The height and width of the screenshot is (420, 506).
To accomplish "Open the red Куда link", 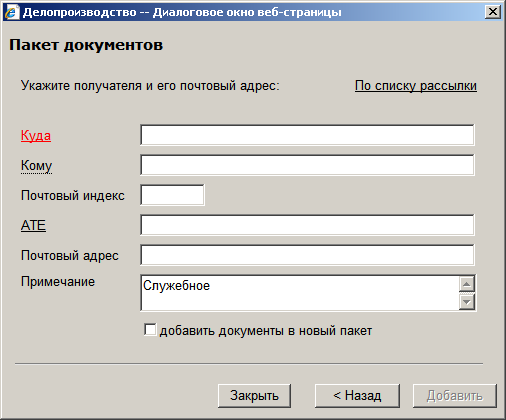I will (x=36, y=136).
